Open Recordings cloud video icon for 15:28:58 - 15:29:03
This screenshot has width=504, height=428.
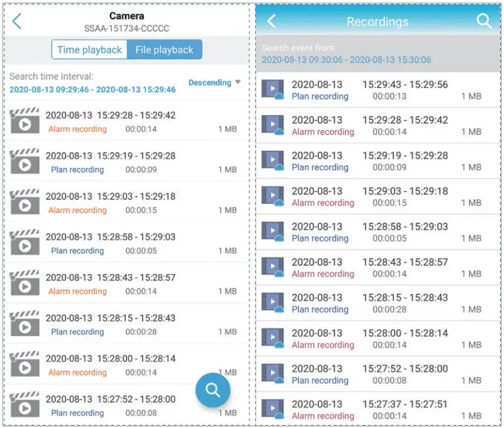pyautogui.click(x=272, y=231)
